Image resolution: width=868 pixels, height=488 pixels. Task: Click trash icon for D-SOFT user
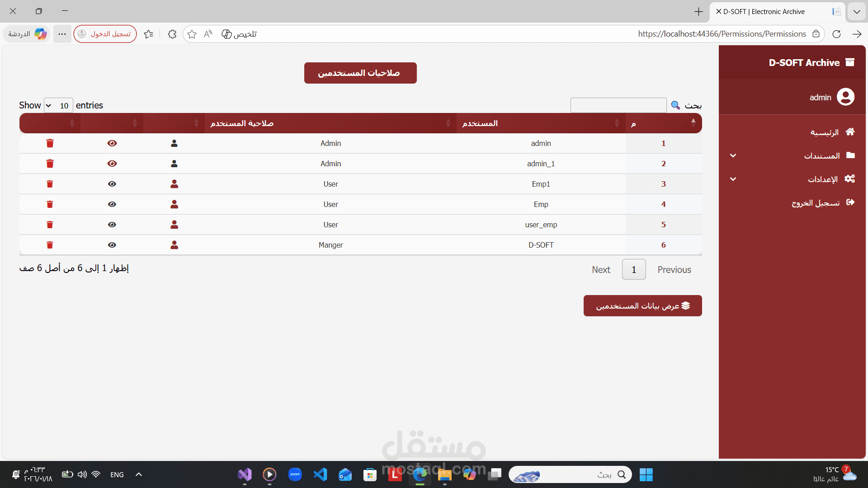(50, 245)
